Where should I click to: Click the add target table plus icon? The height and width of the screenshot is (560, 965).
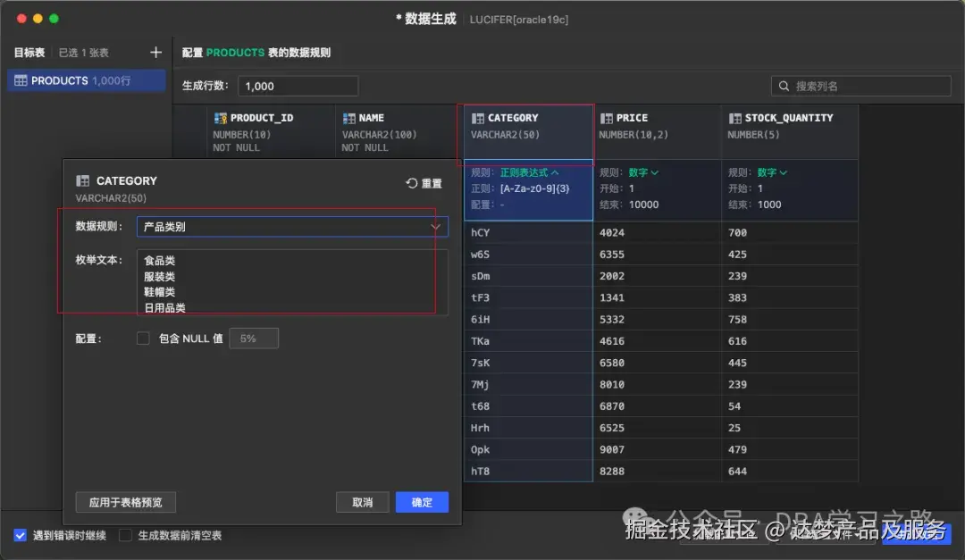click(155, 53)
